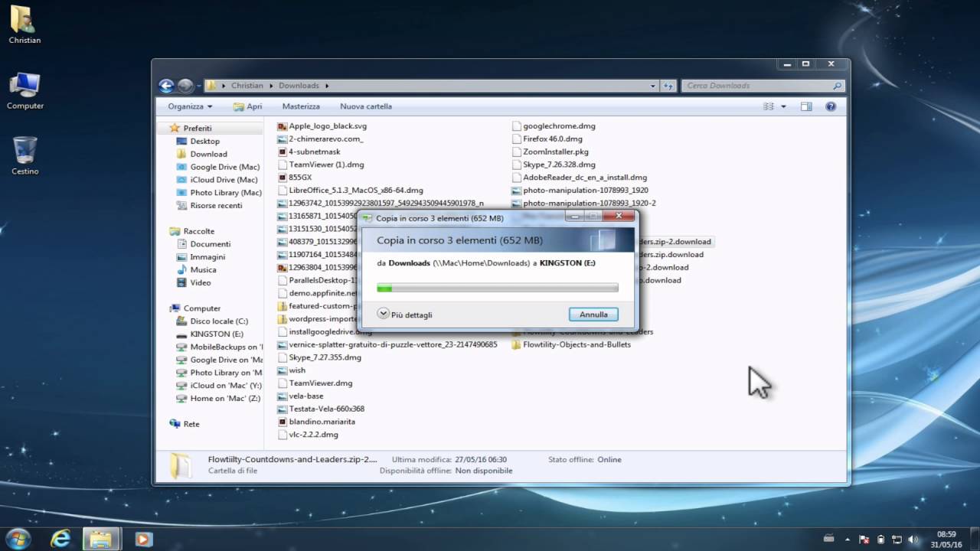Viewport: 980px width, 551px height.
Task: Open the view options dropdown arrow
Action: [x=783, y=106]
